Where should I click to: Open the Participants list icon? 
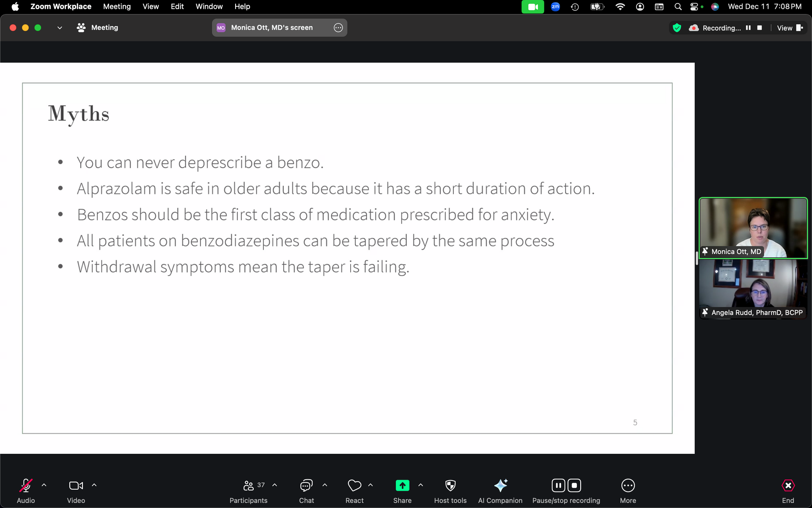[249, 486]
